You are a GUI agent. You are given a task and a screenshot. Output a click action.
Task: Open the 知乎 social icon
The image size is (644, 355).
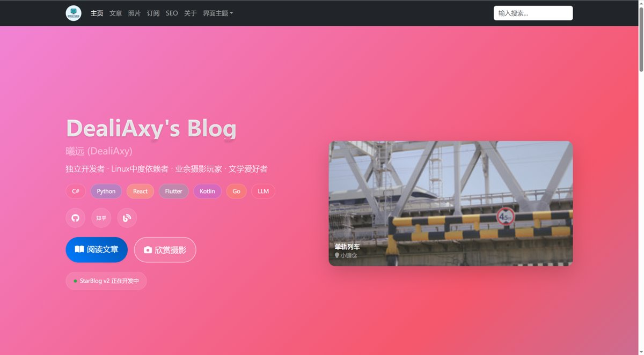[101, 218]
